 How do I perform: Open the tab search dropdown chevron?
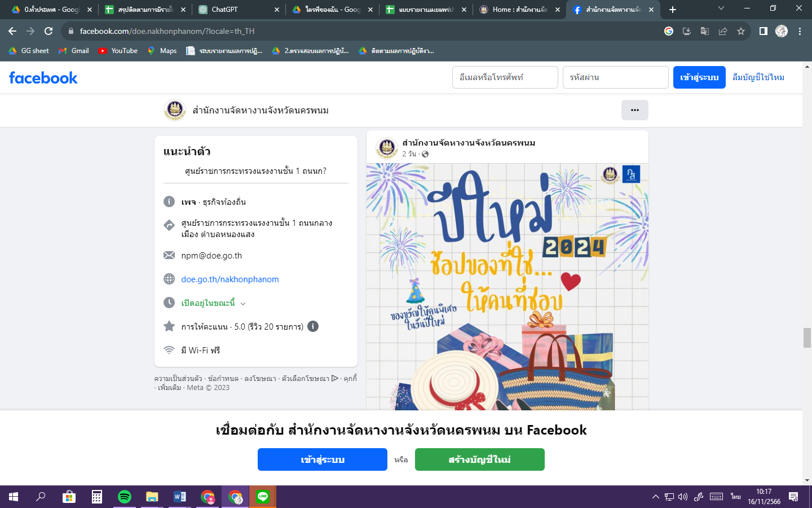click(721, 8)
